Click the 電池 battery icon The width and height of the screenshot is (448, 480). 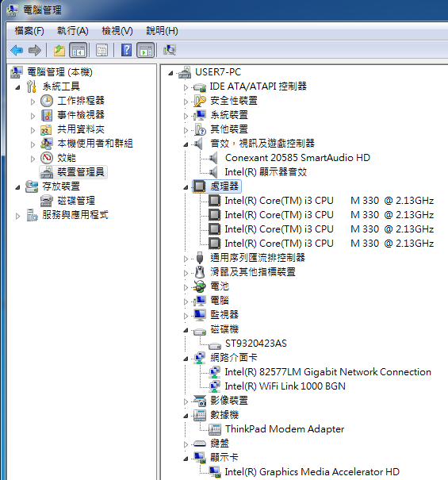(x=199, y=286)
